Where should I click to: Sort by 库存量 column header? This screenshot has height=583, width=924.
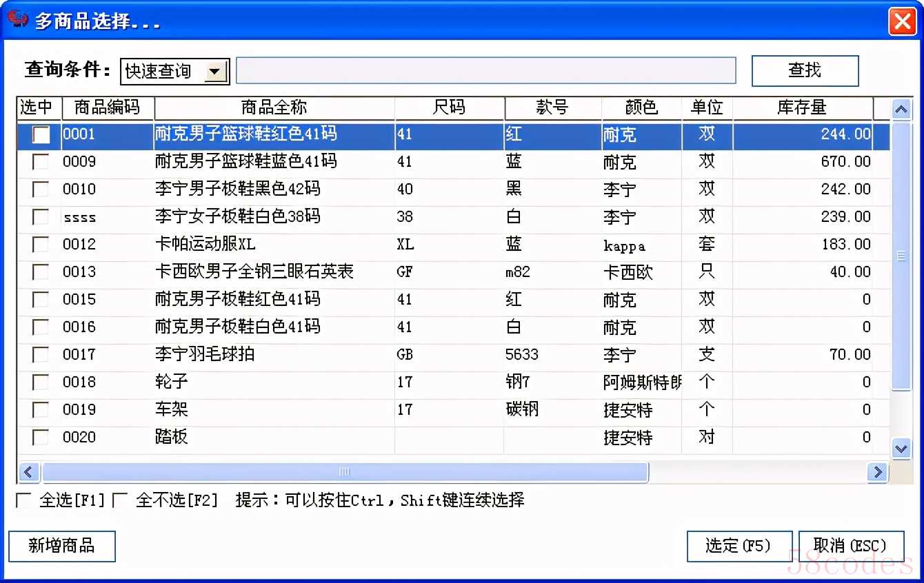point(802,108)
